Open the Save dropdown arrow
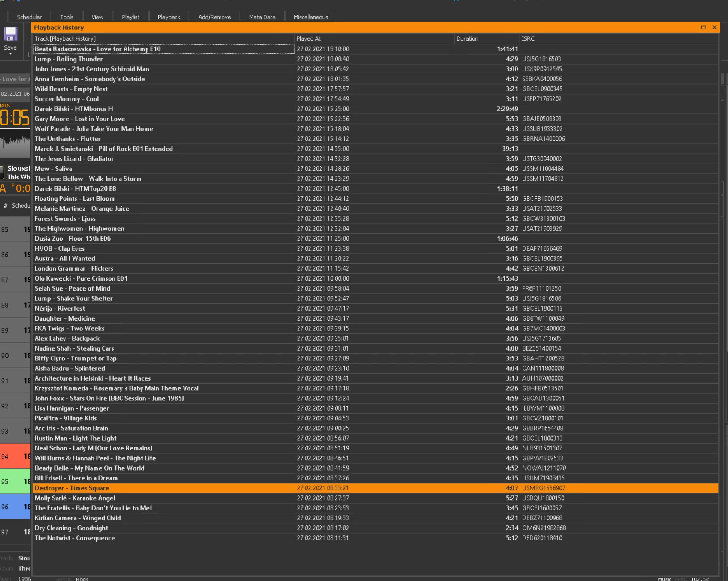Screen dimensions: 728x581 (x=10, y=54)
